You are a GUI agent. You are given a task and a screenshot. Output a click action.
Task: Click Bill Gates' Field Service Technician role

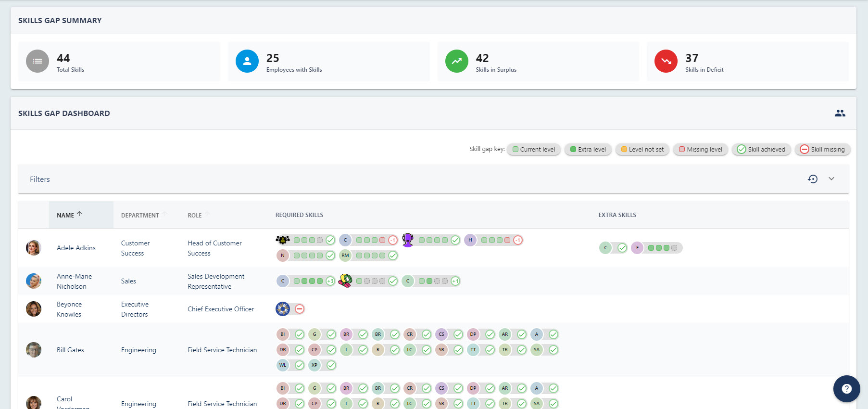(x=222, y=350)
